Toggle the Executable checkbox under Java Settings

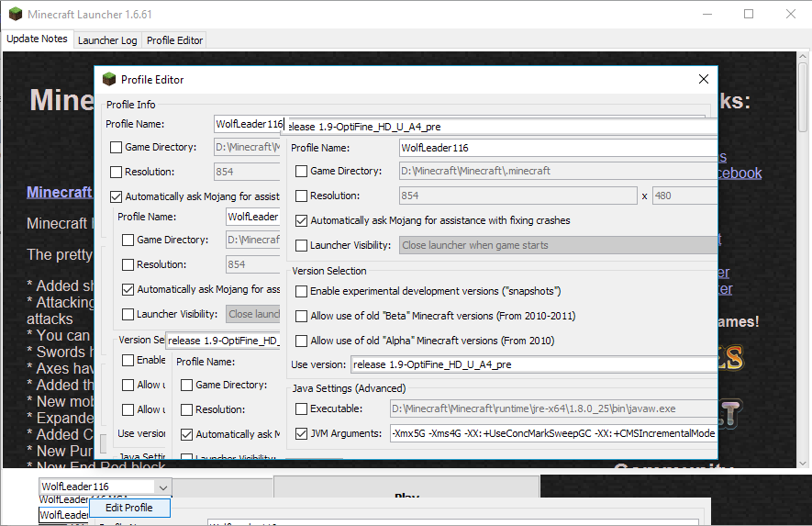302,408
